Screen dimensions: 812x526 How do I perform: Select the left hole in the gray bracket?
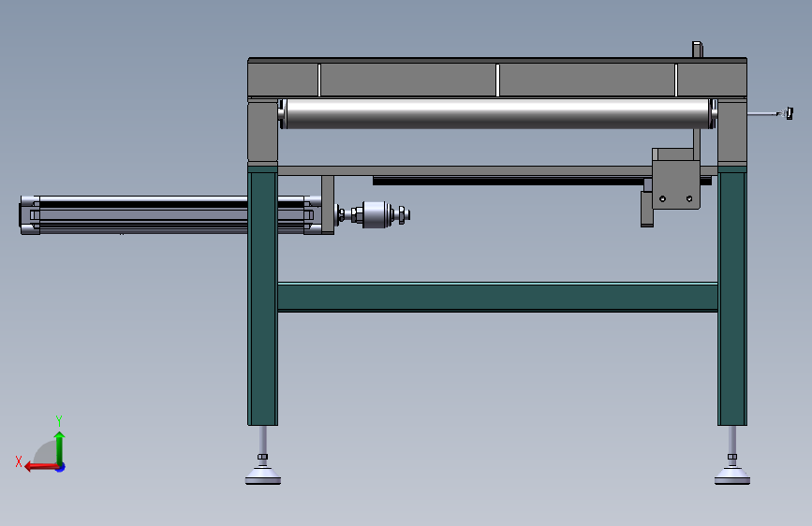click(662, 198)
